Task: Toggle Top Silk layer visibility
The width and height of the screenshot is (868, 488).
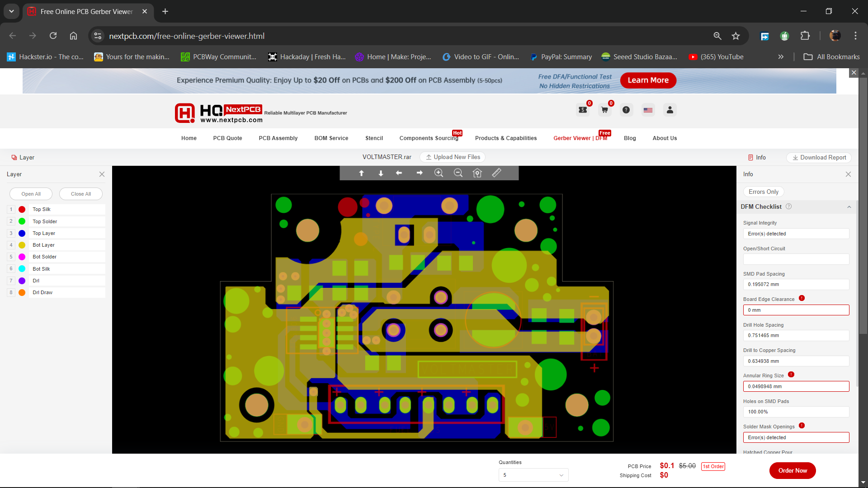Action: click(x=42, y=209)
